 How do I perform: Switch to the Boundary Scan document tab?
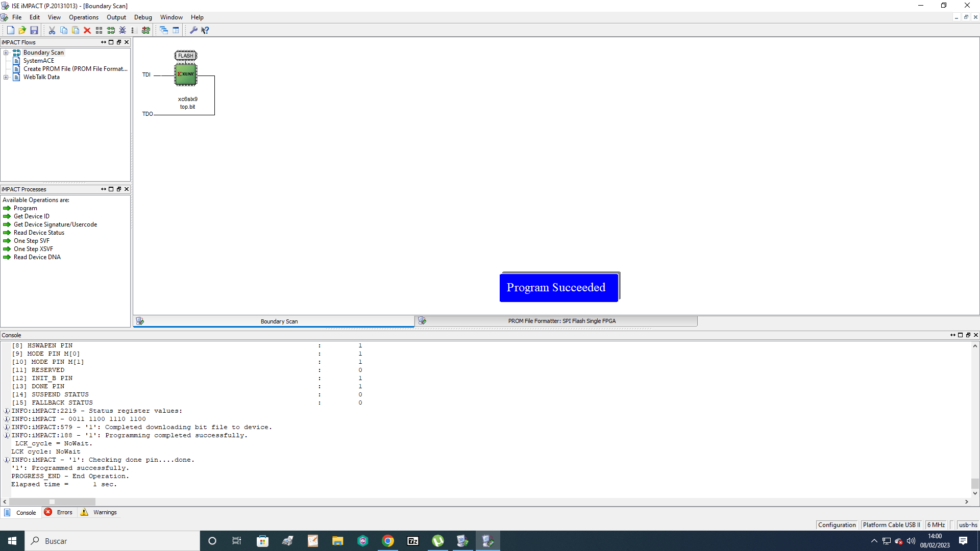point(274,321)
